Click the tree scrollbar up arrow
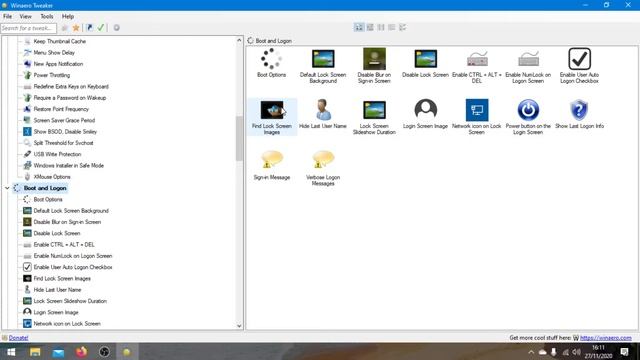This screenshot has height=360, width=640. (x=239, y=40)
